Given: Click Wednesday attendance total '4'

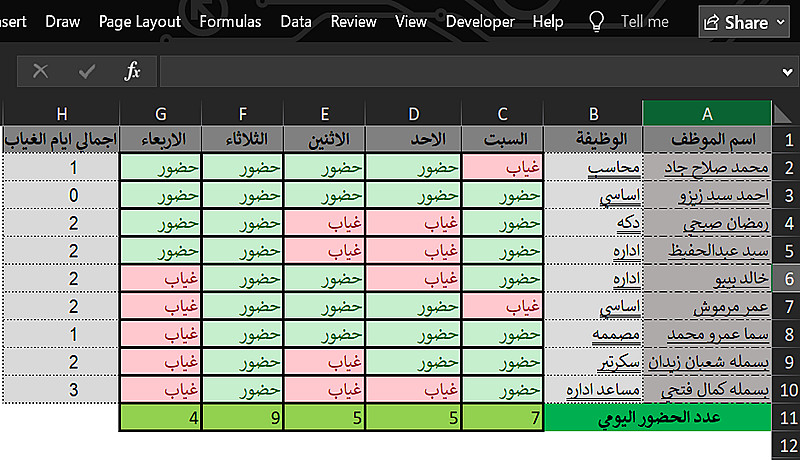Looking at the screenshot, I should (161, 418).
